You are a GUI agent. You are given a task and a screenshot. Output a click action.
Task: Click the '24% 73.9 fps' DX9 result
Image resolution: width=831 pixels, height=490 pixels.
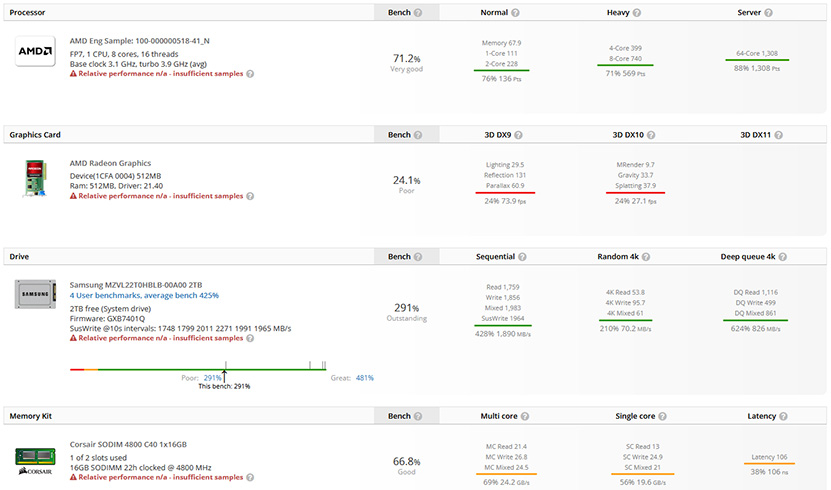point(505,201)
